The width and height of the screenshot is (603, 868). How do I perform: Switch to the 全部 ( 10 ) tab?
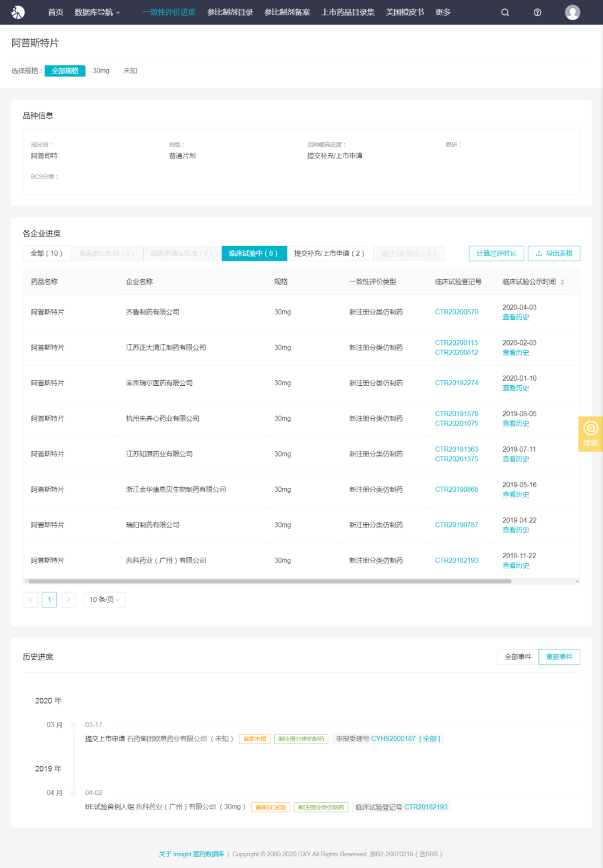click(47, 253)
